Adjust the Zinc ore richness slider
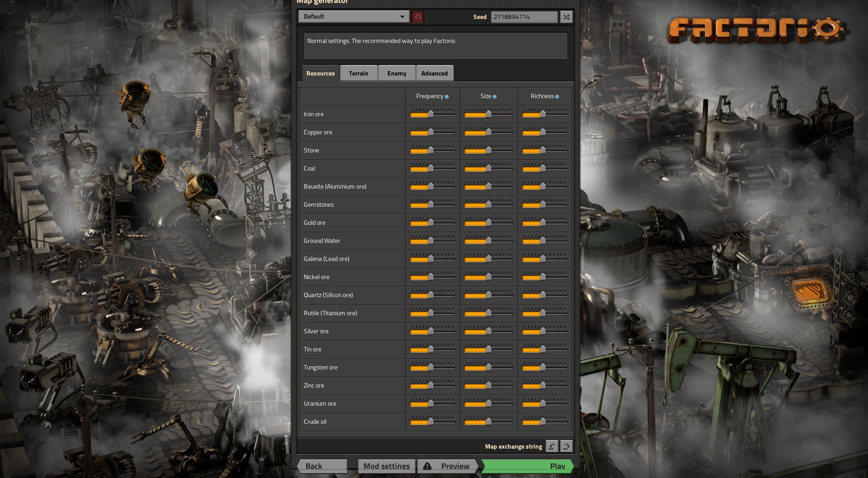Viewport: 868px width, 478px height. tap(545, 385)
